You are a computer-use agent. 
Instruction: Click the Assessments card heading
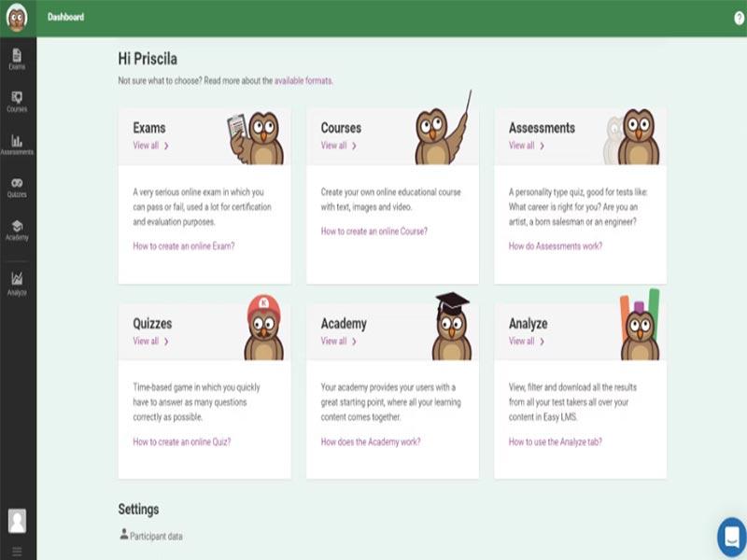pyautogui.click(x=542, y=128)
